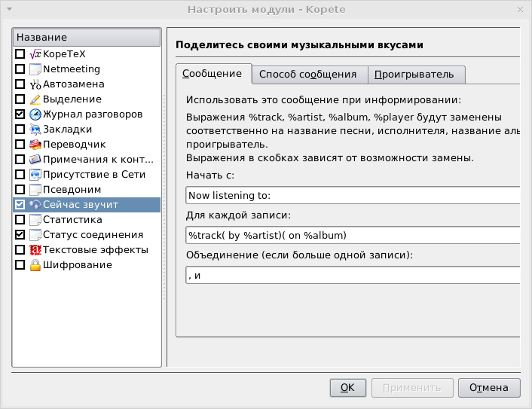Click the Журнал разговоров clock icon

tap(35, 114)
